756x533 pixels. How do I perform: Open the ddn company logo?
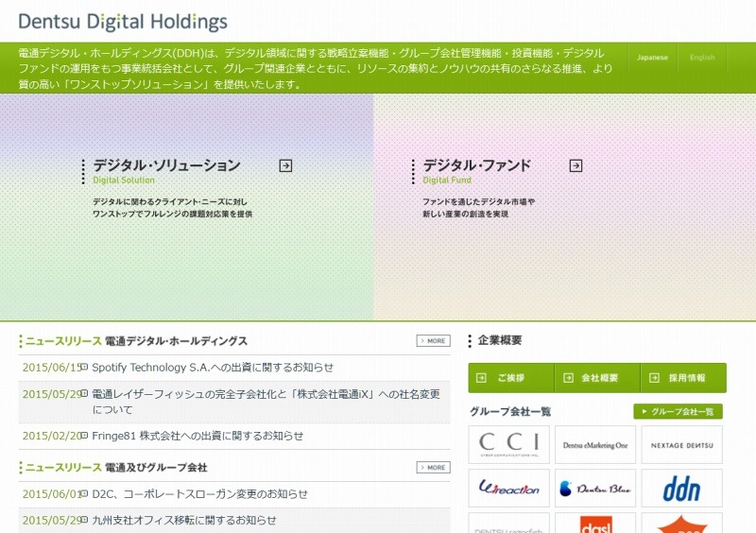(x=681, y=489)
